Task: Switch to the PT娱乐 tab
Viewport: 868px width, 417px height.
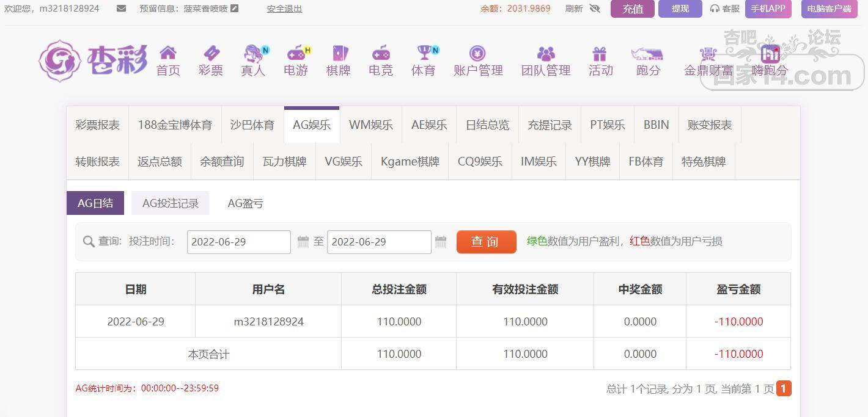Action: point(608,125)
